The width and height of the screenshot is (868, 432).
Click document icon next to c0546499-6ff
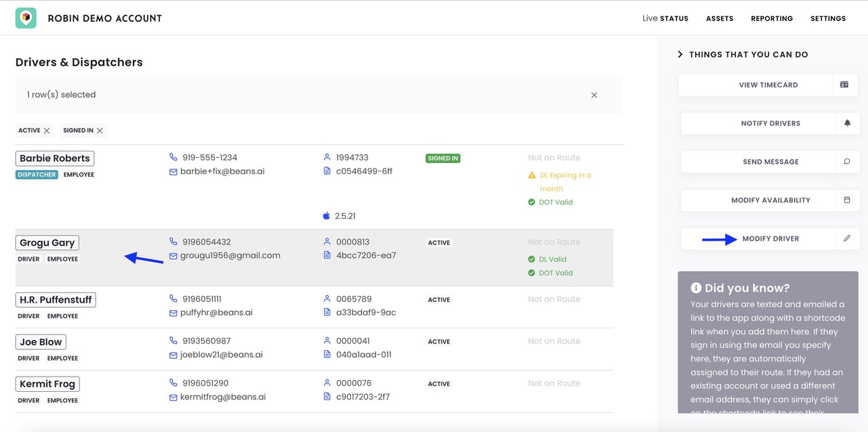(x=327, y=171)
